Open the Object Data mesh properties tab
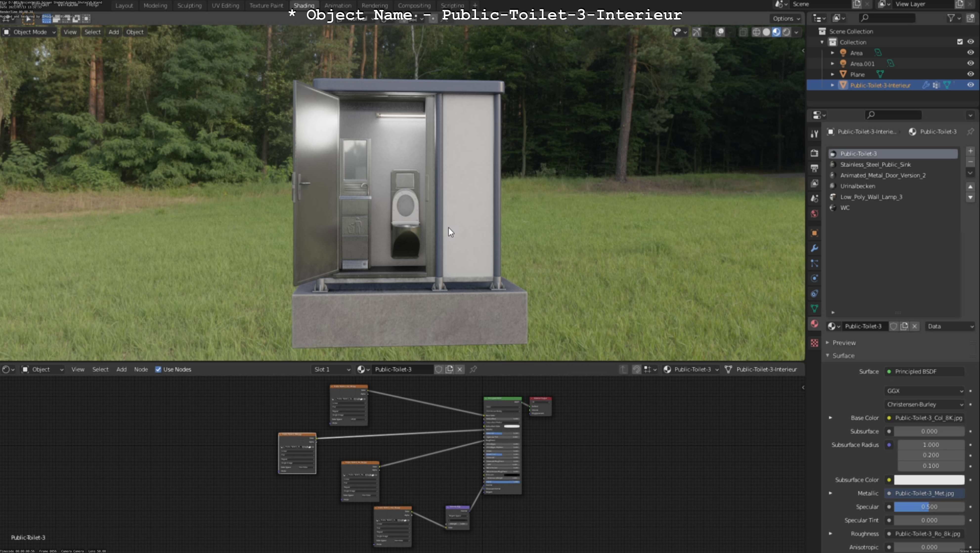This screenshot has height=553, width=980. [x=814, y=308]
